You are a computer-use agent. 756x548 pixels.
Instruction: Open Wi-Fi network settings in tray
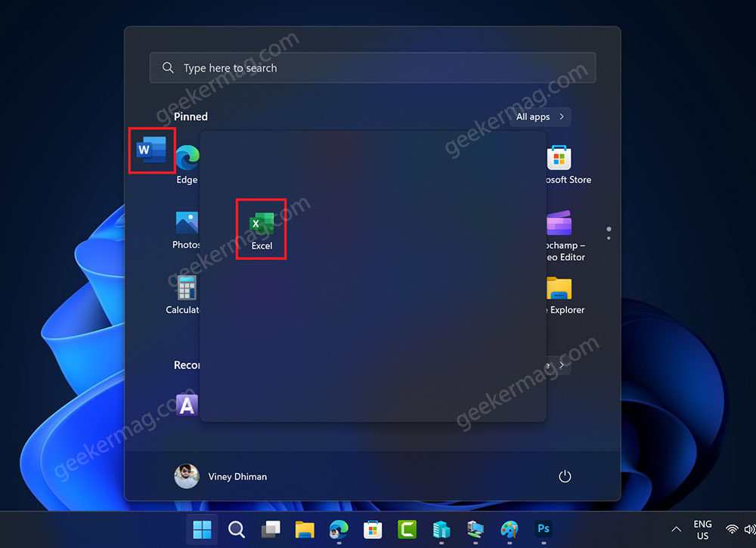tap(732, 529)
